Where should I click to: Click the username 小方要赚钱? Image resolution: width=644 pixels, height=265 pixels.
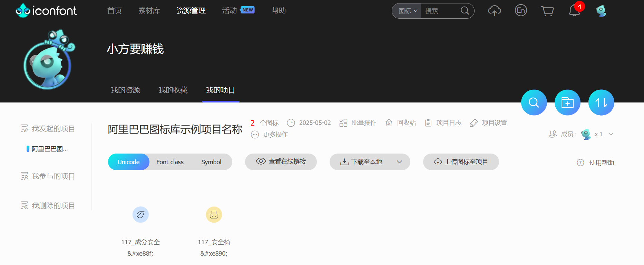[135, 49]
